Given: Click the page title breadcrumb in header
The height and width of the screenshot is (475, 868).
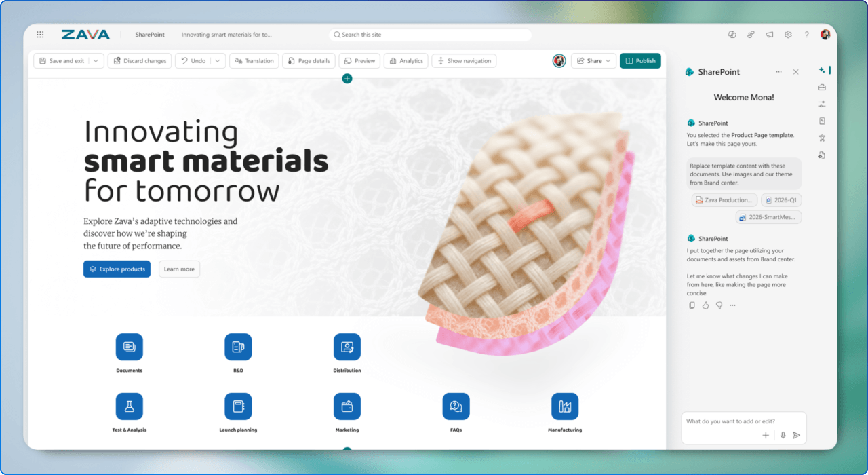Looking at the screenshot, I should (x=226, y=35).
